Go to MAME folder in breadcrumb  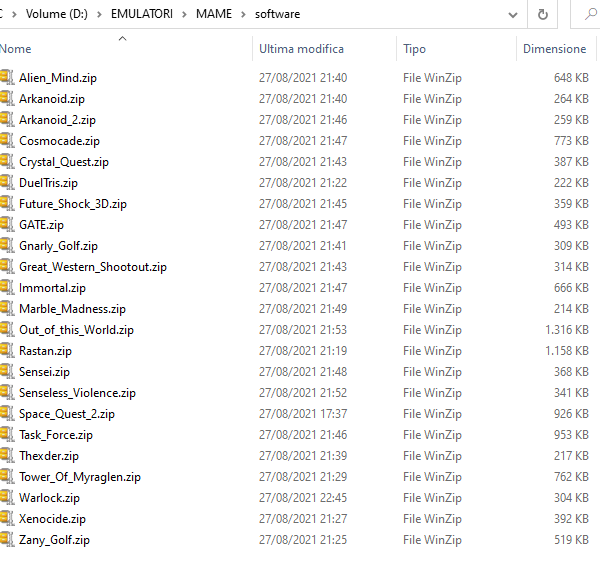tap(214, 14)
